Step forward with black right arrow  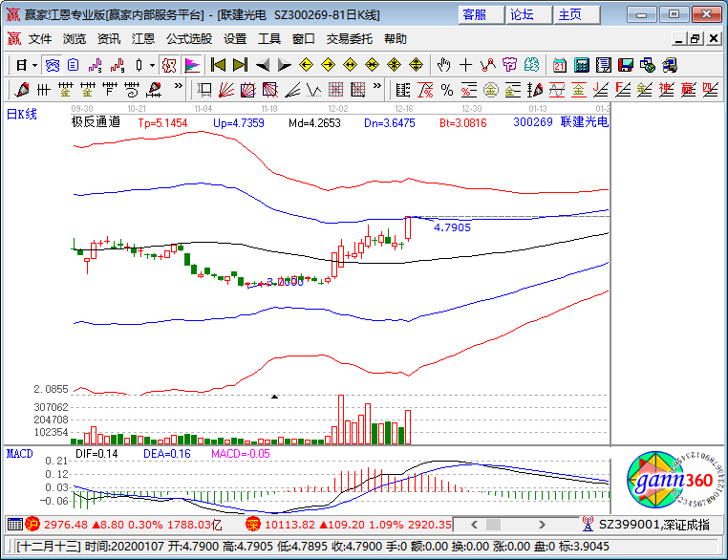(x=284, y=65)
